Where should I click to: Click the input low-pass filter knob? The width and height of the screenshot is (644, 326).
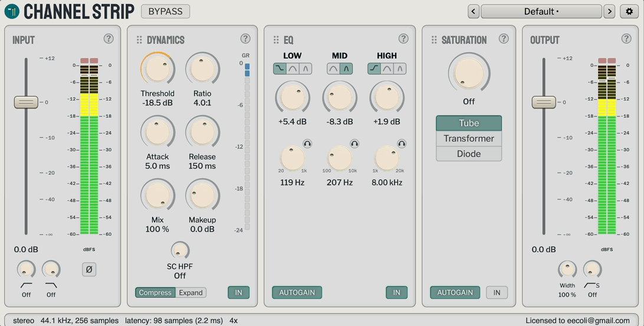[51, 270]
